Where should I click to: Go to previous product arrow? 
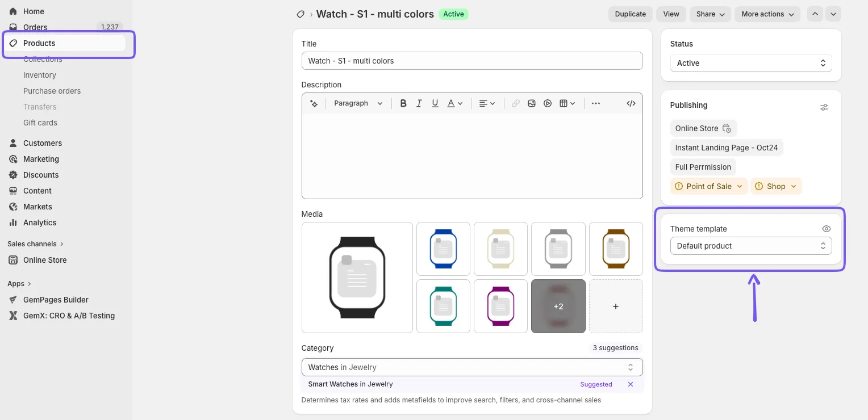[815, 14]
